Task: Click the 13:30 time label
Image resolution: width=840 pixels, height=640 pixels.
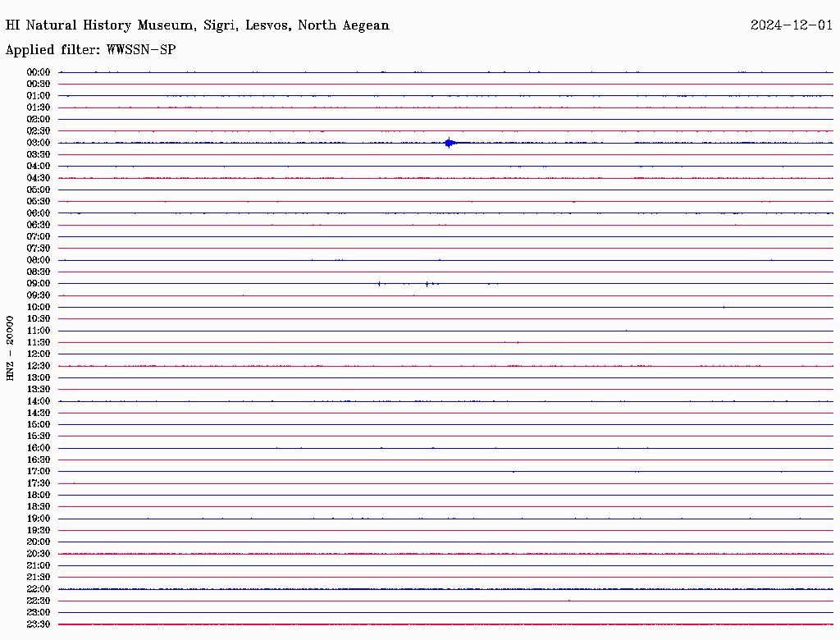Action: tap(39, 389)
